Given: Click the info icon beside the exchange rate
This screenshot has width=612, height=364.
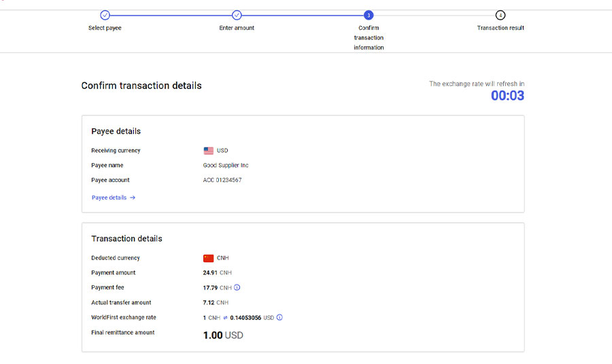Looking at the screenshot, I should pyautogui.click(x=279, y=318).
